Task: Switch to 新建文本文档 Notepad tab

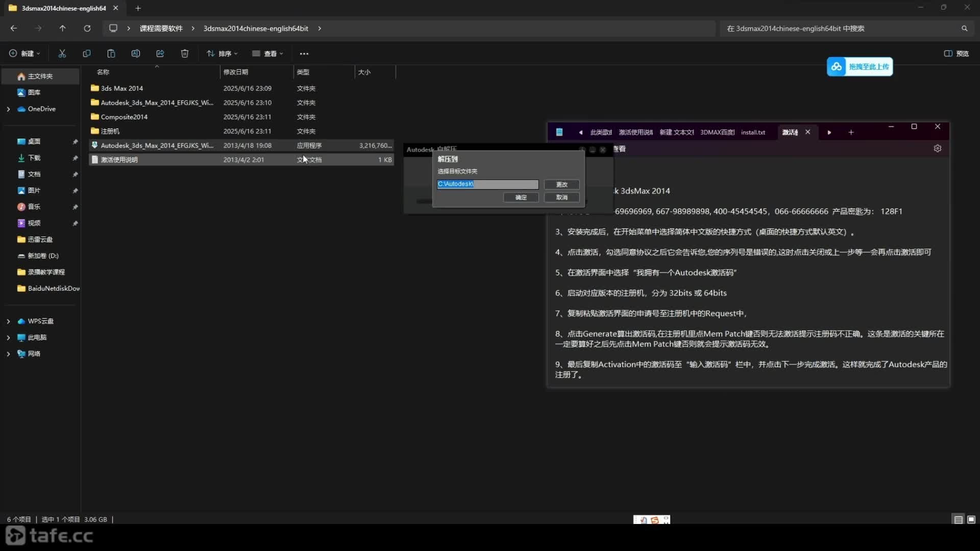Action: 676,133
